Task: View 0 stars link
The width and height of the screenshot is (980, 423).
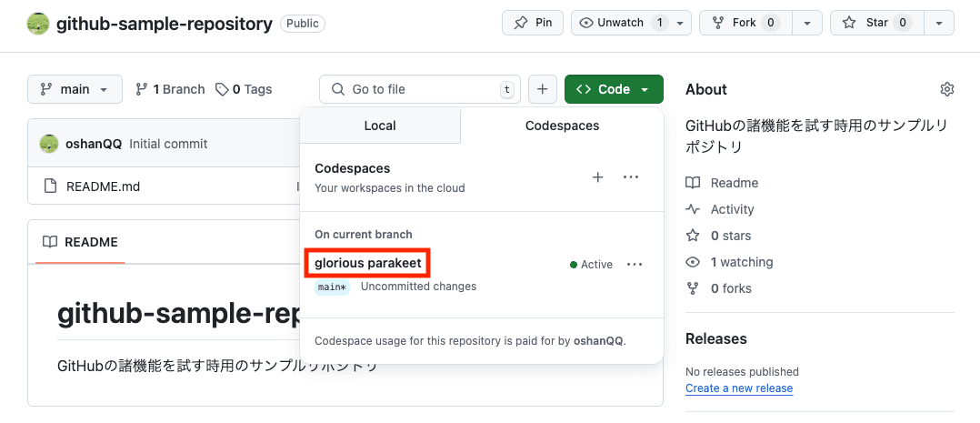Action: [731, 236]
